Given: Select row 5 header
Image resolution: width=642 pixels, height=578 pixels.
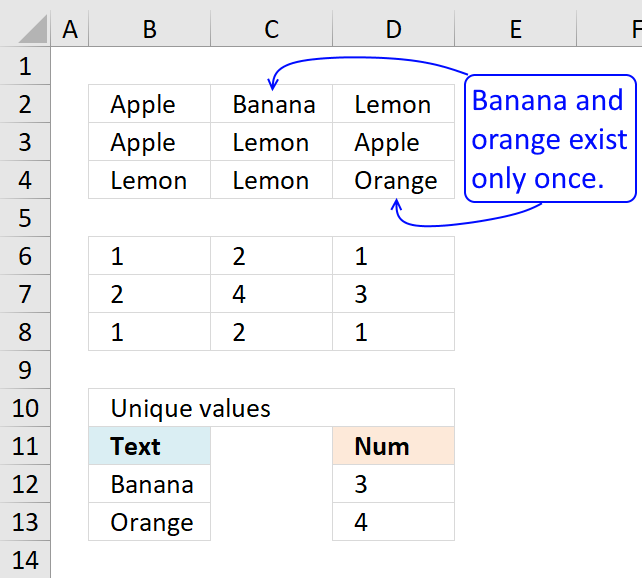Looking at the screenshot, I should pos(25,218).
